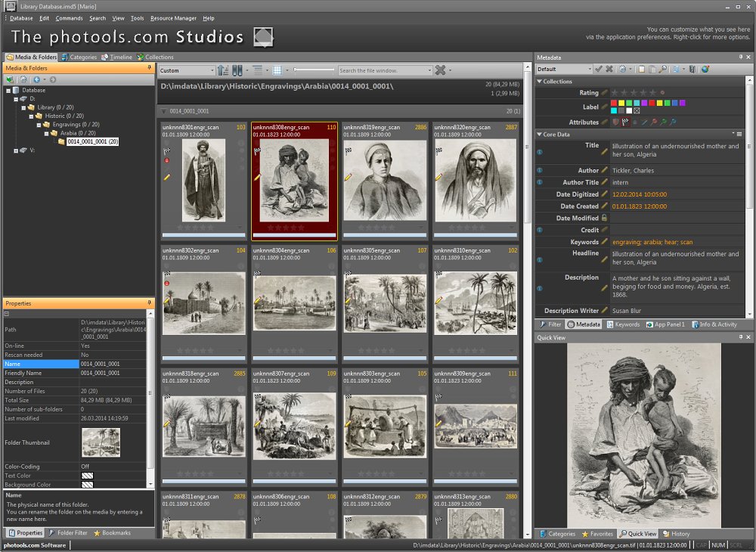Click the list details view icon

coord(258,70)
